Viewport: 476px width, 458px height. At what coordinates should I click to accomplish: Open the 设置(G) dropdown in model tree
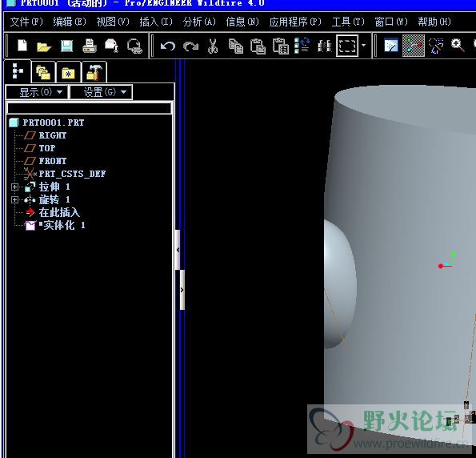click(x=101, y=92)
